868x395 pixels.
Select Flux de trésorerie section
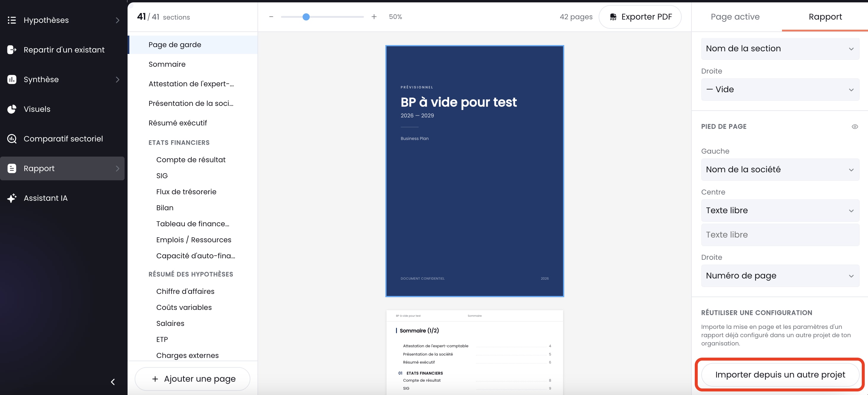[193, 192]
